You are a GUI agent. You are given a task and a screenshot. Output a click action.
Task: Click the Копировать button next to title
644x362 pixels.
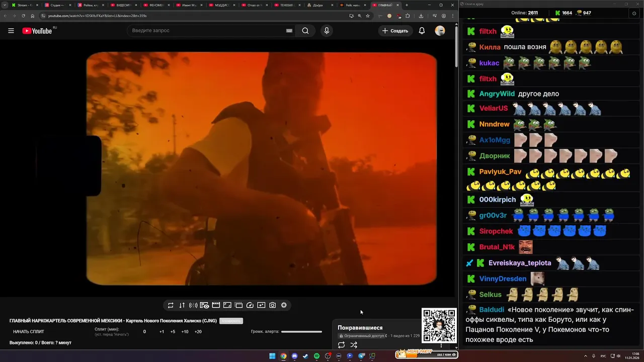point(231,321)
